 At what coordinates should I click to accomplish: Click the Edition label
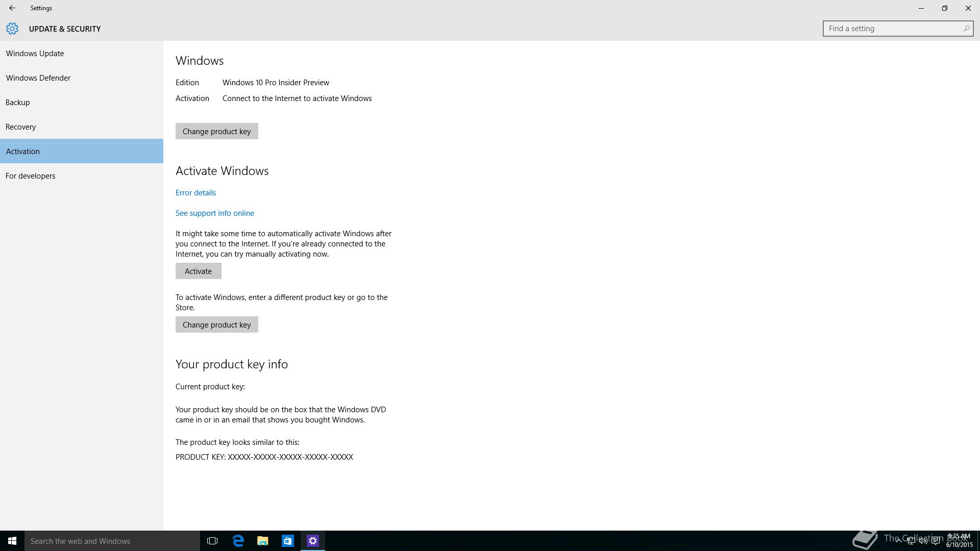(x=187, y=83)
